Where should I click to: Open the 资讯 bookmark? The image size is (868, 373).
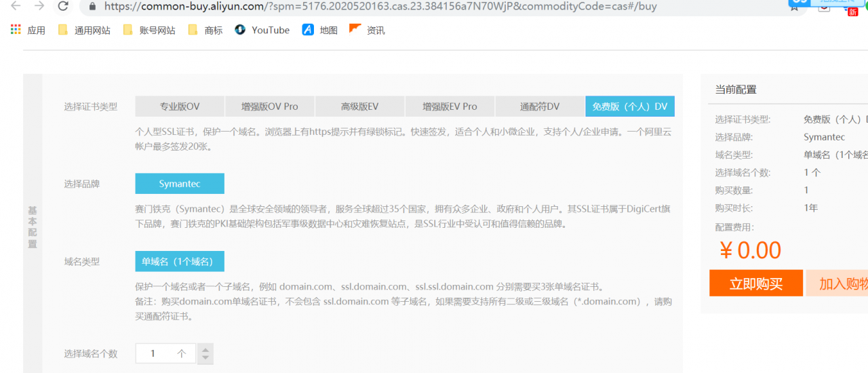(367, 30)
